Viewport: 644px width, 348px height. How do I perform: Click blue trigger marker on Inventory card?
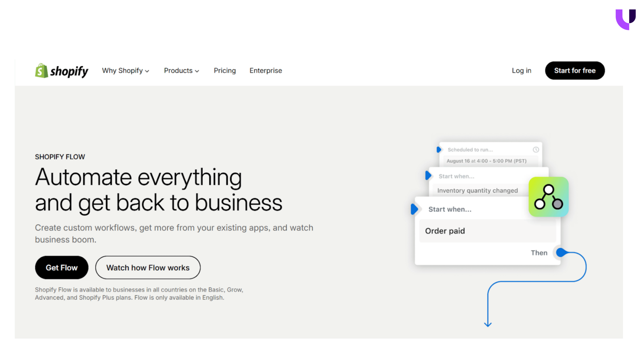[x=428, y=175]
